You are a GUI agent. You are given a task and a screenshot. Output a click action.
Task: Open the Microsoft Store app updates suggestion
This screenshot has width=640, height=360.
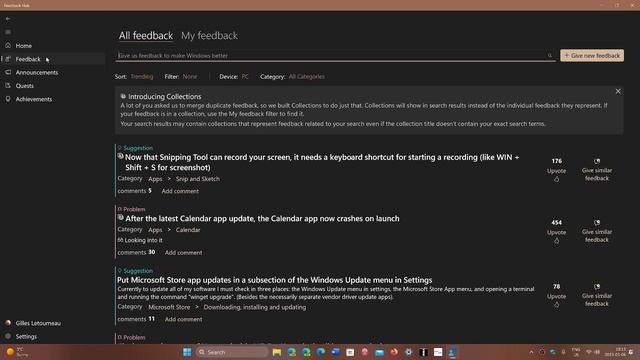(274, 280)
